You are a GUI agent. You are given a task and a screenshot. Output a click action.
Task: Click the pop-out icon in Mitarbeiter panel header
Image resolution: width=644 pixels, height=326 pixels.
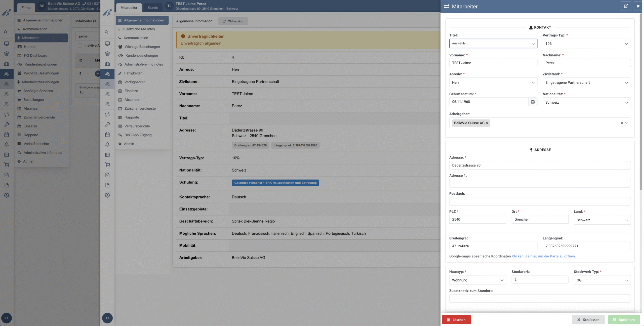tap(626, 6)
